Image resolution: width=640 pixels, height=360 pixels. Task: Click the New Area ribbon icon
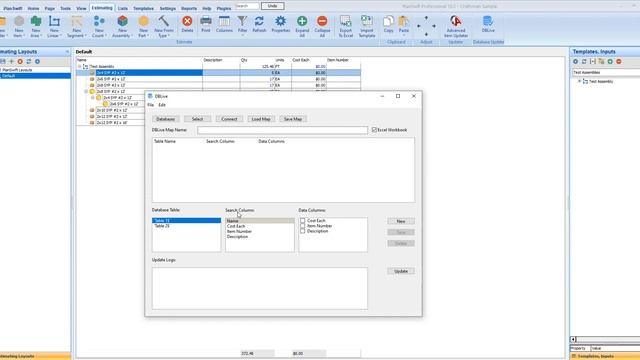coord(36,21)
